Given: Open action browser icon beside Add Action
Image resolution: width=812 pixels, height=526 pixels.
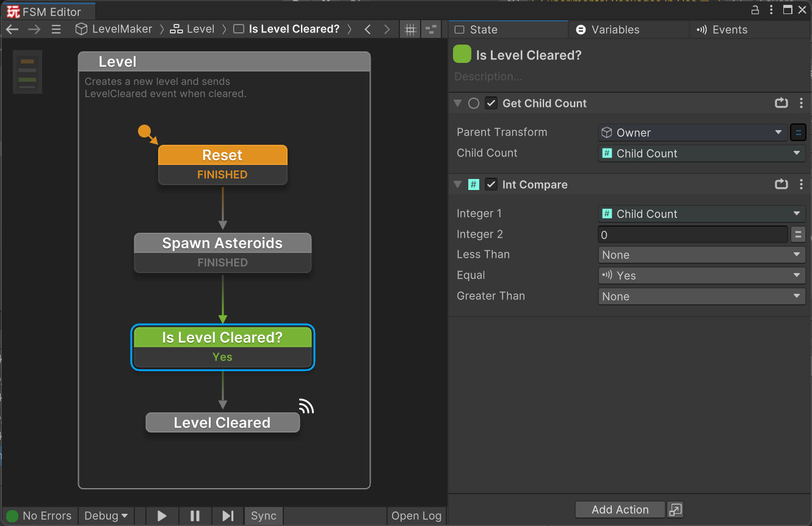Looking at the screenshot, I should tap(675, 510).
